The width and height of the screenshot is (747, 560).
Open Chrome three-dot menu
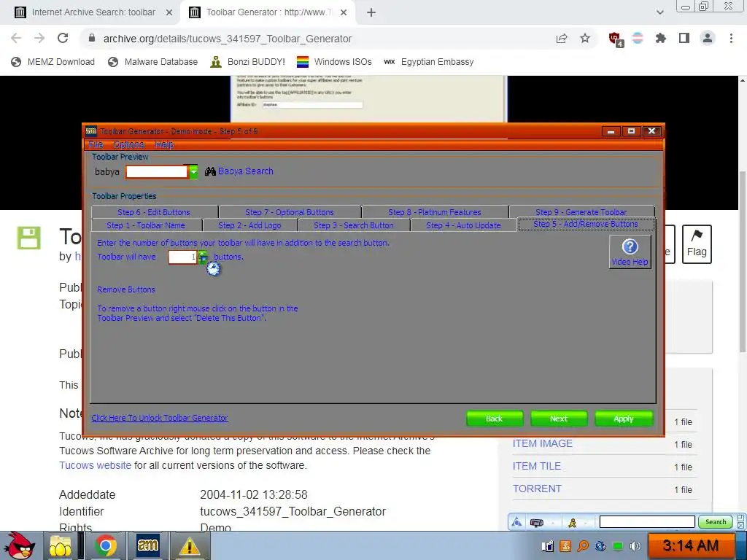tap(731, 39)
